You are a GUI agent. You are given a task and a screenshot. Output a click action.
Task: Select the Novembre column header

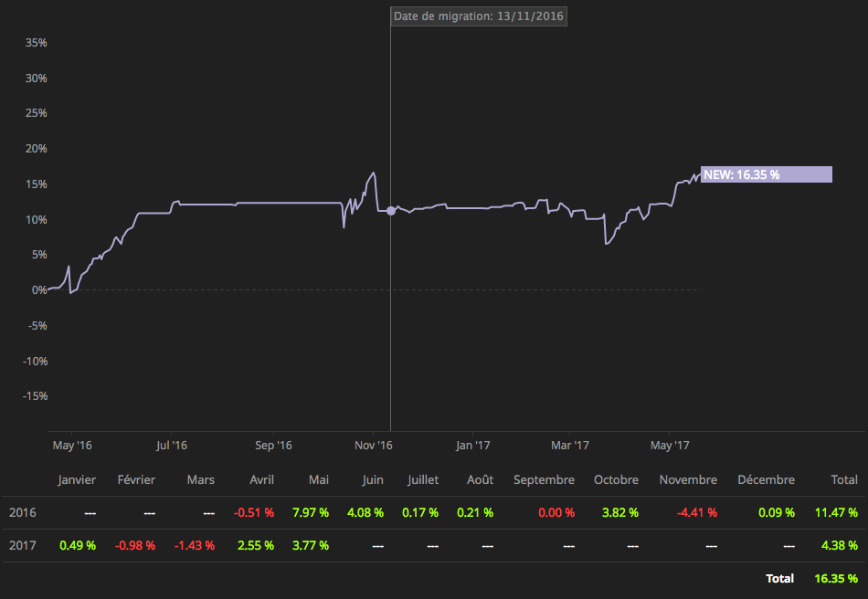688,479
